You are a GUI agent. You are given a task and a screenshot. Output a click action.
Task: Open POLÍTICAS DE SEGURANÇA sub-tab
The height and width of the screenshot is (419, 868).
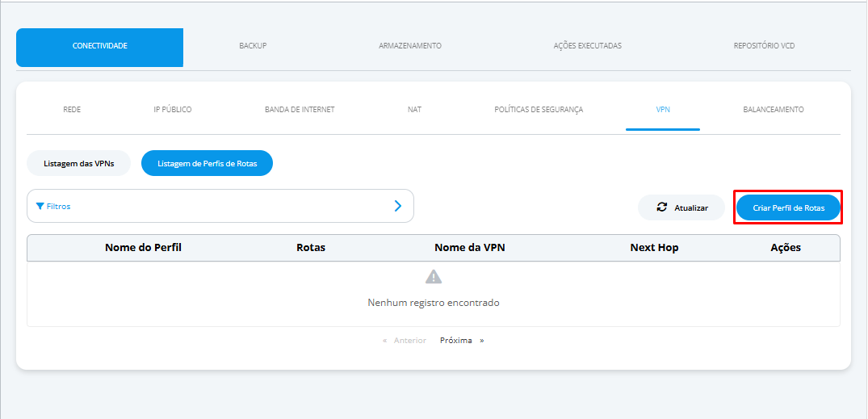539,110
